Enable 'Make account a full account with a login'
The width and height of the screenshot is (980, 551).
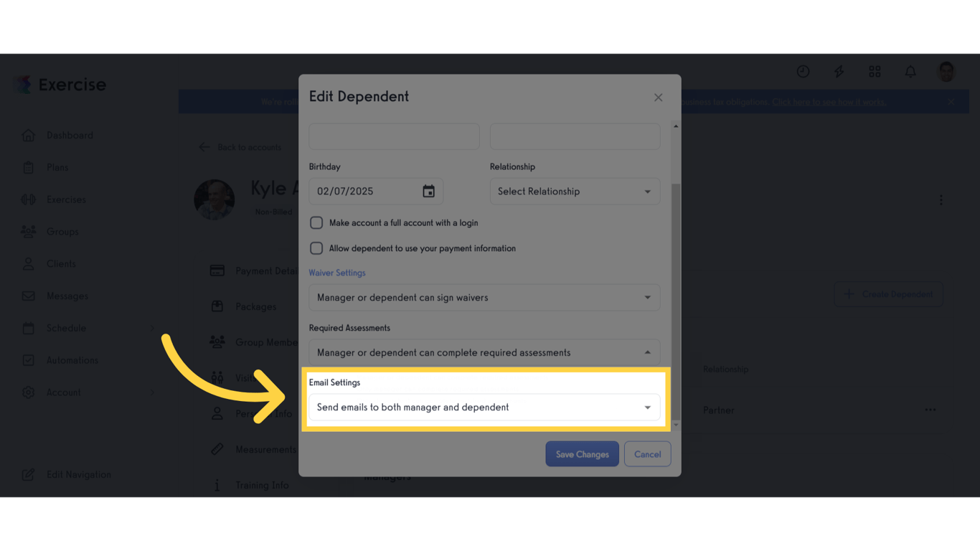(x=316, y=222)
